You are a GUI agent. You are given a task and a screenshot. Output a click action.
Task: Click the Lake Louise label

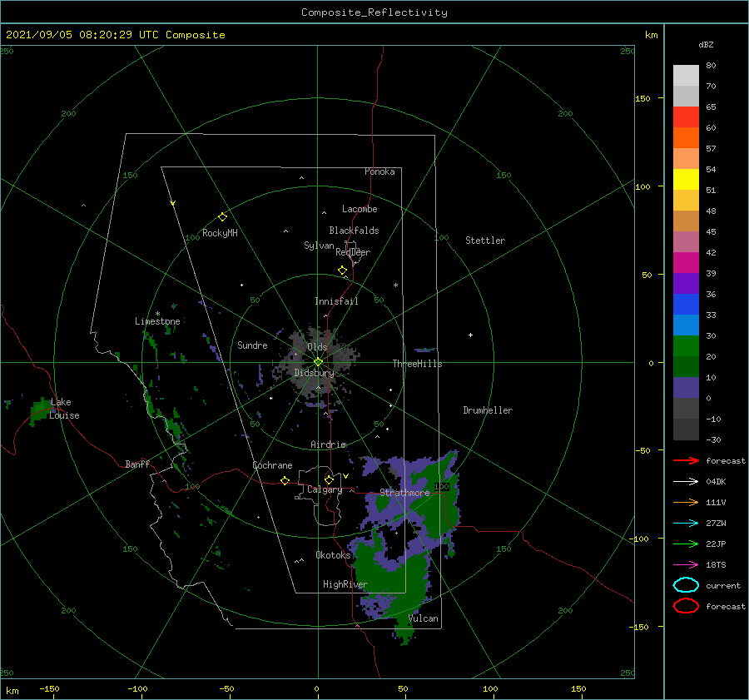(x=64, y=409)
